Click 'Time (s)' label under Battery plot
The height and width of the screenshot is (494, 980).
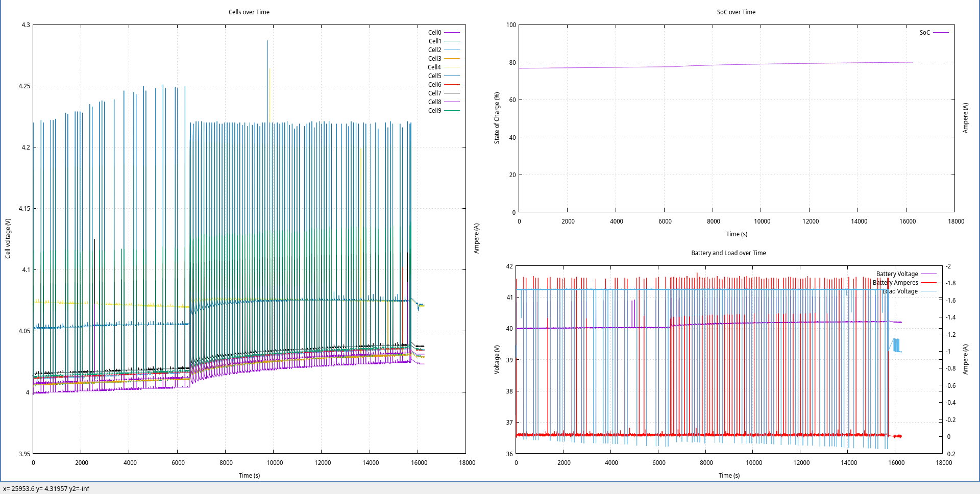(729, 475)
